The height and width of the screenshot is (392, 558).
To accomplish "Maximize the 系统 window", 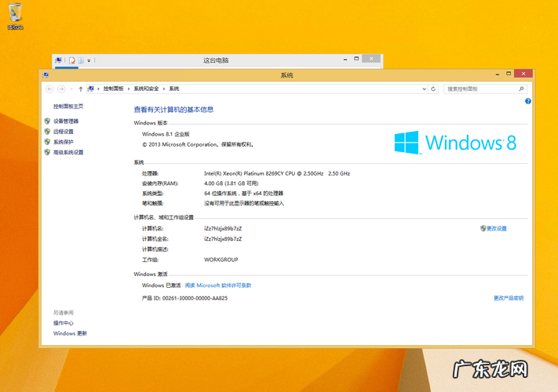I will pyautogui.click(x=509, y=74).
